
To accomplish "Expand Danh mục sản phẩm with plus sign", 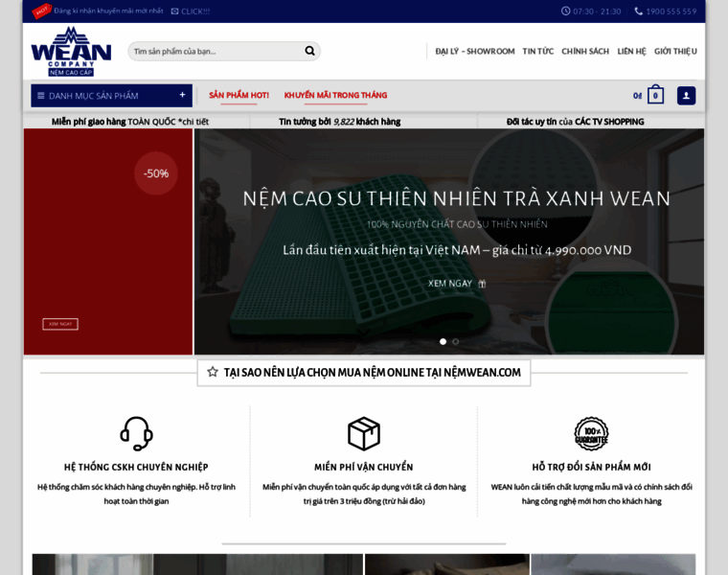I will 182,95.
